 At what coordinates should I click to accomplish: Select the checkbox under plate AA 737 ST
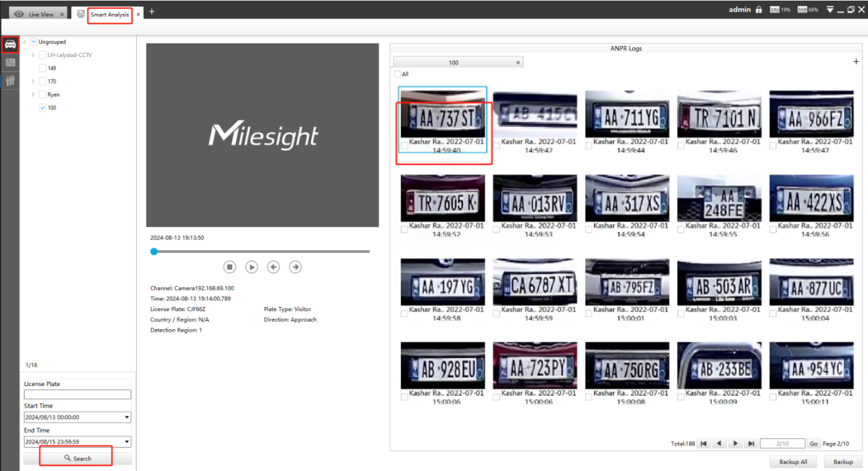pos(404,146)
